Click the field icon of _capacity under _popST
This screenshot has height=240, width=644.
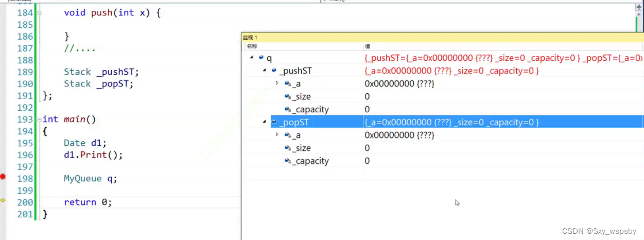tap(287, 161)
